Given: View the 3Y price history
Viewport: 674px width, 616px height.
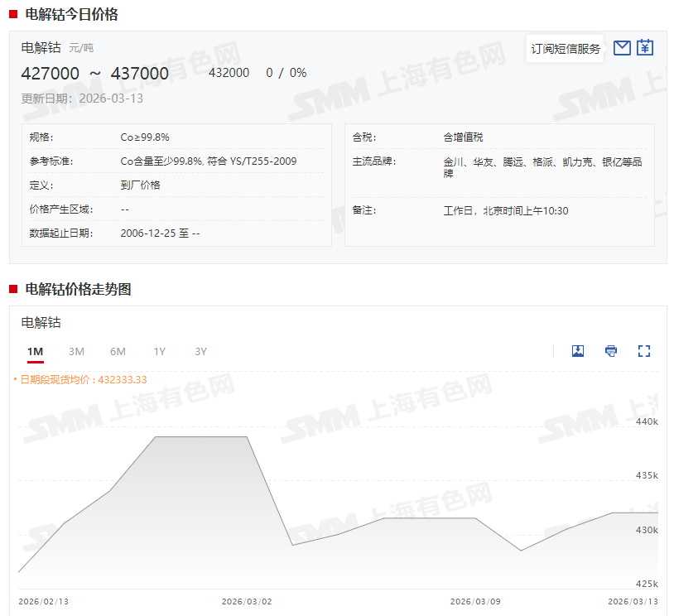Looking at the screenshot, I should (200, 352).
